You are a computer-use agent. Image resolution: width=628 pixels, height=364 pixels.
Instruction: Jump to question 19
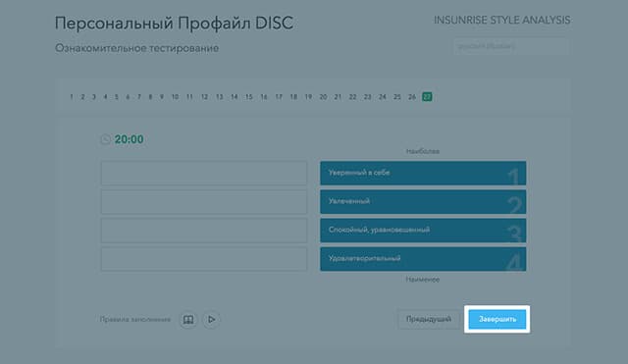tap(308, 97)
